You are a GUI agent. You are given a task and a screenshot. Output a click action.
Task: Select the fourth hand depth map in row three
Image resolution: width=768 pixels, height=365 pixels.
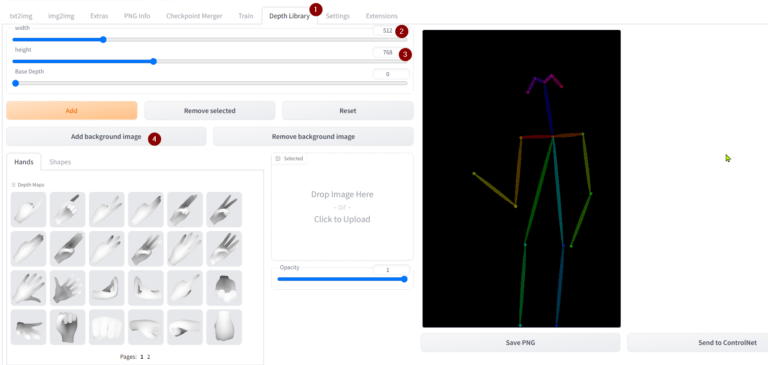(x=146, y=288)
